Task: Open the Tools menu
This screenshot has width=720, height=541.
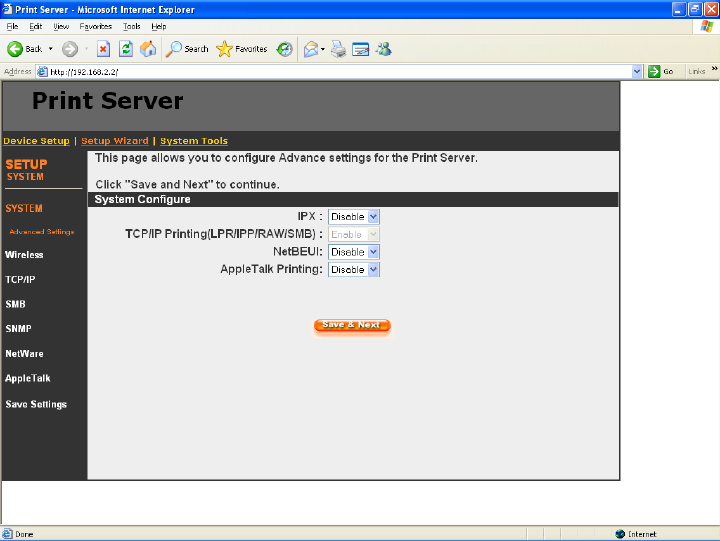Action: click(131, 26)
